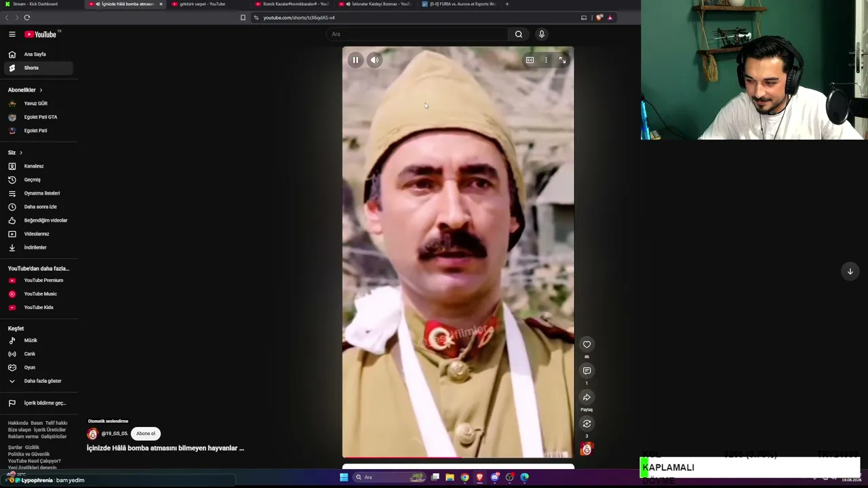Open Müzik under Keşfet
The width and height of the screenshot is (868, 488).
click(39, 340)
